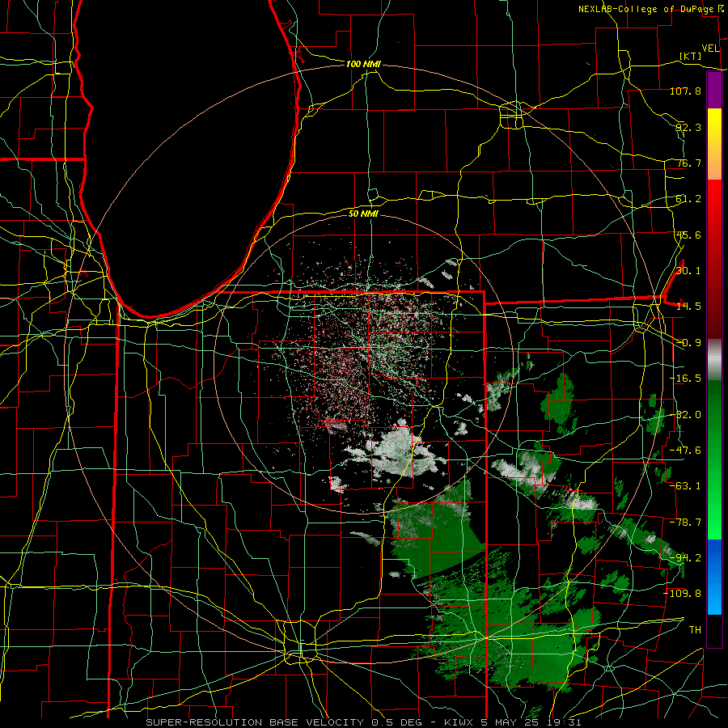Click the 61.2 velocity scale value

(688, 199)
